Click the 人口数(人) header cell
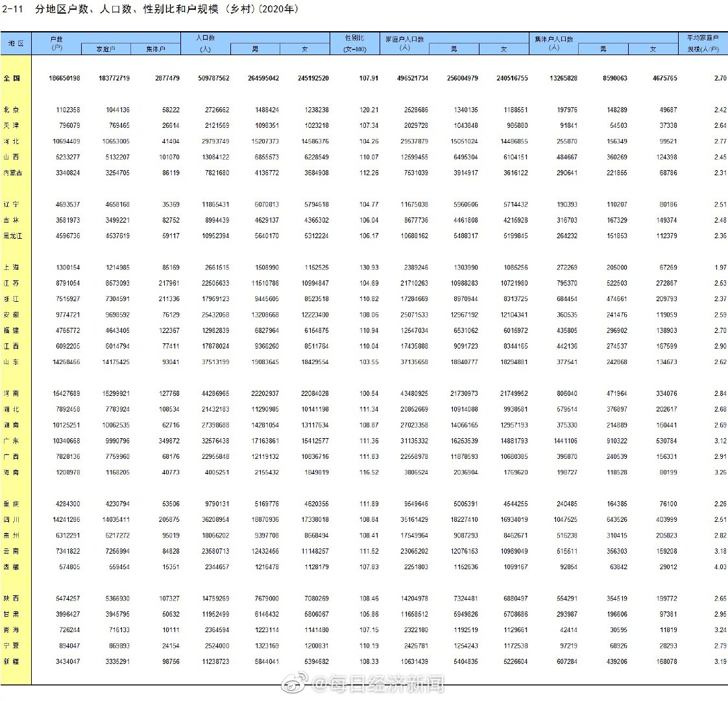This screenshot has width=728, height=701. [206, 42]
